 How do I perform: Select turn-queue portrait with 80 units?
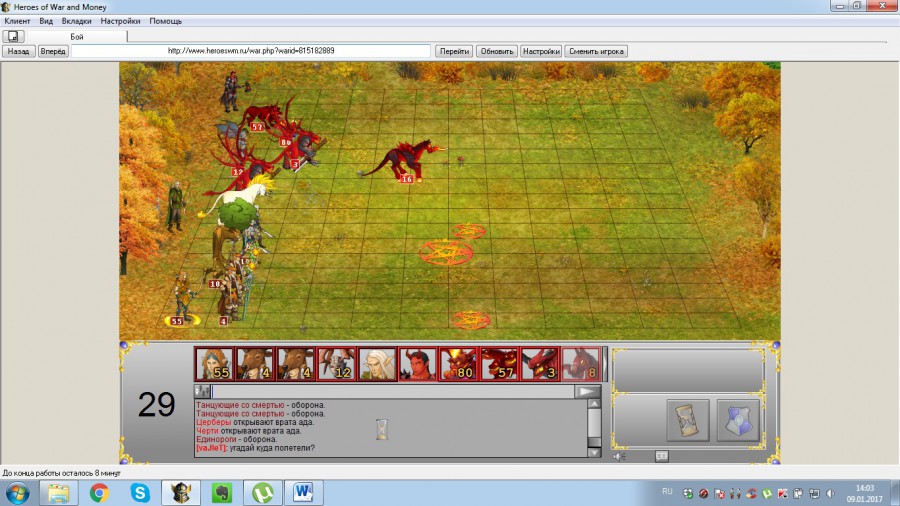459,364
